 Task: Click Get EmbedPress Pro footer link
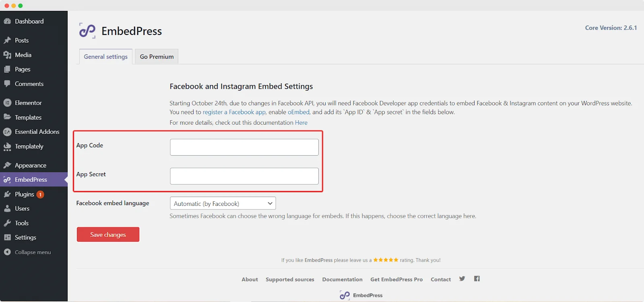coord(396,279)
